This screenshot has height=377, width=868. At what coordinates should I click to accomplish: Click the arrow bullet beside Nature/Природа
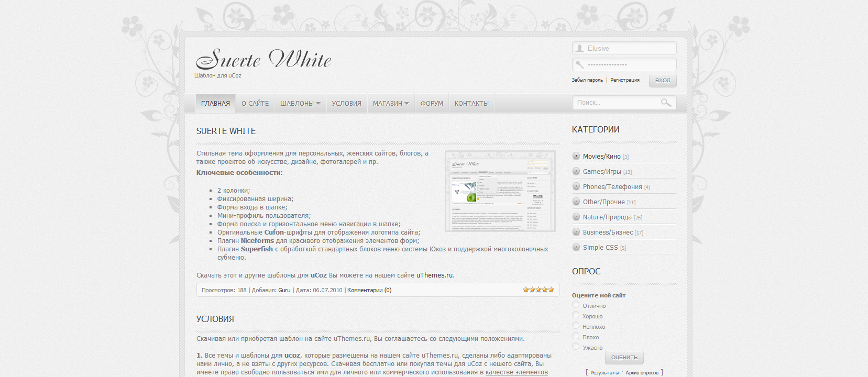576,217
